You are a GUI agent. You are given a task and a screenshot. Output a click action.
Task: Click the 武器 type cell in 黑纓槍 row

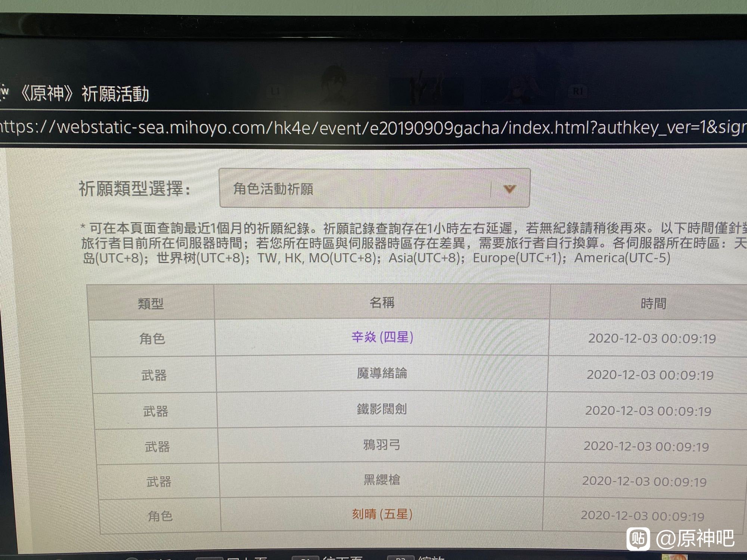159,482
